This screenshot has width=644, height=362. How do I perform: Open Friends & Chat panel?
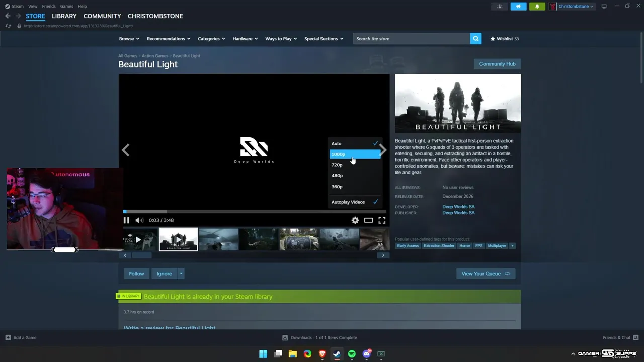pyautogui.click(x=620, y=338)
